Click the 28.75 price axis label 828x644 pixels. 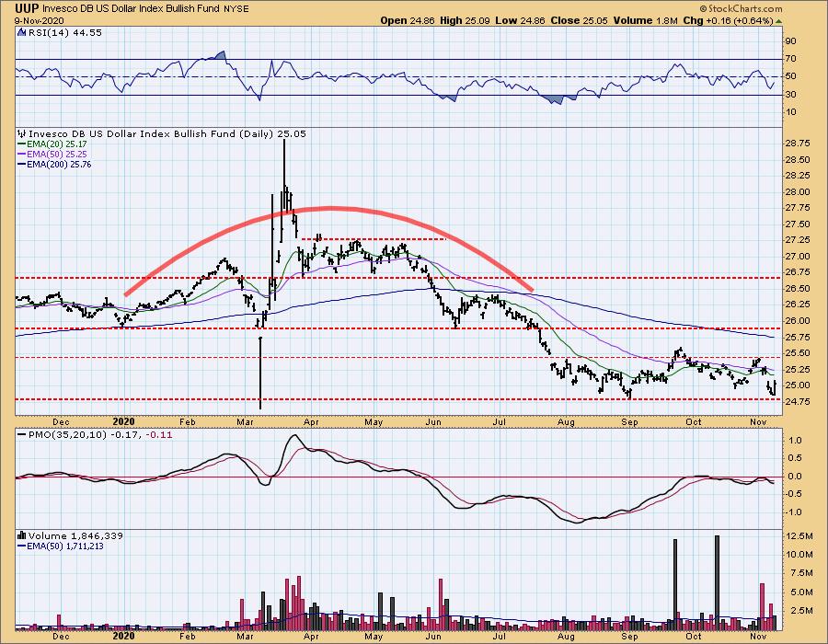click(x=798, y=144)
